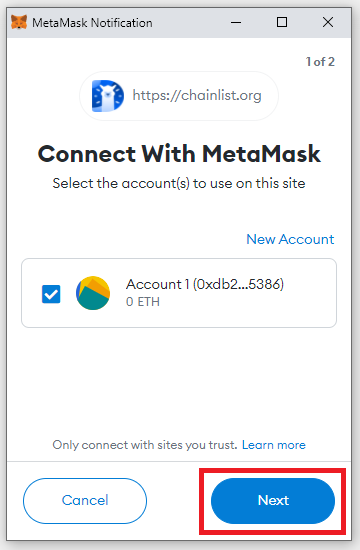Click the Next button
Image resolution: width=360 pixels, height=550 pixels.
coord(273,501)
